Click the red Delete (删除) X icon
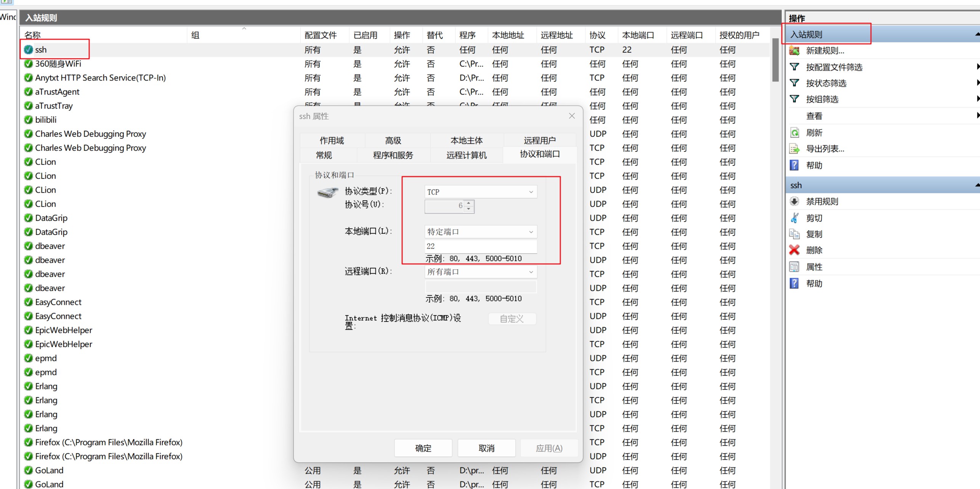Viewport: 980px width, 489px height. tap(794, 250)
